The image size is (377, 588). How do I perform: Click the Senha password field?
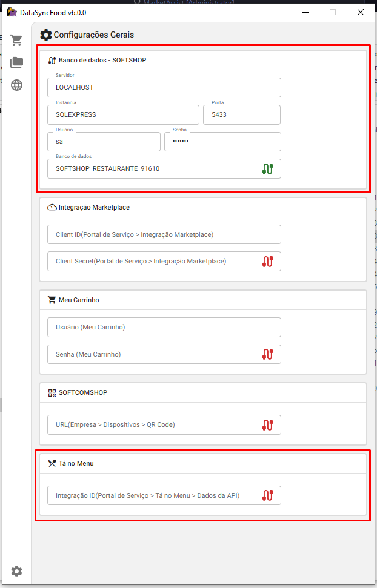222,142
